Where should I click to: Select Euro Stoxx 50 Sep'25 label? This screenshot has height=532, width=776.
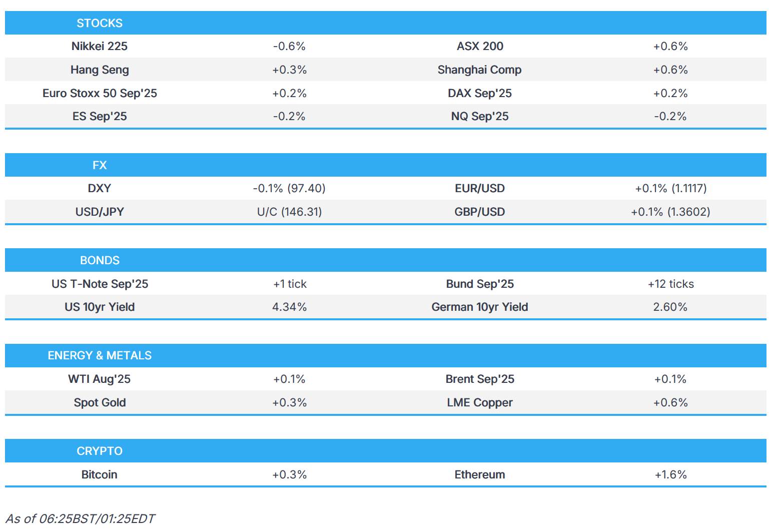[100, 93]
